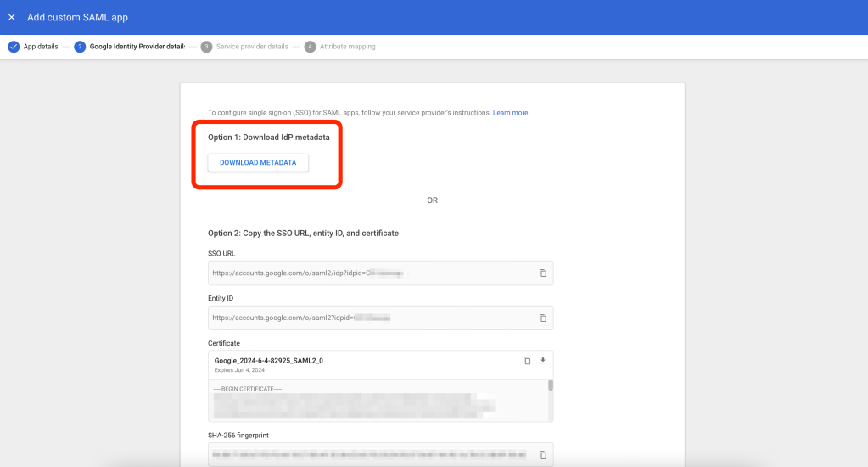868x467 pixels.
Task: Open the Attribute mapping step label
Action: 347,47
